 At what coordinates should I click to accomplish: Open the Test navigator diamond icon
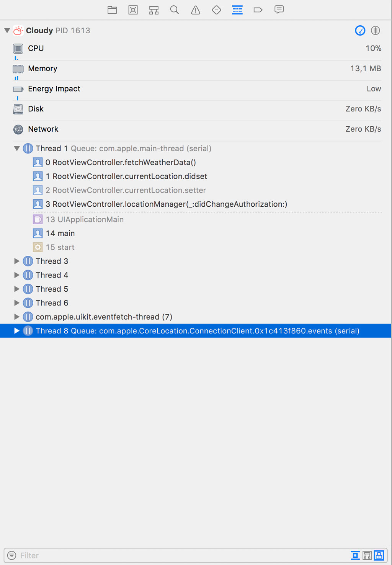pos(216,10)
